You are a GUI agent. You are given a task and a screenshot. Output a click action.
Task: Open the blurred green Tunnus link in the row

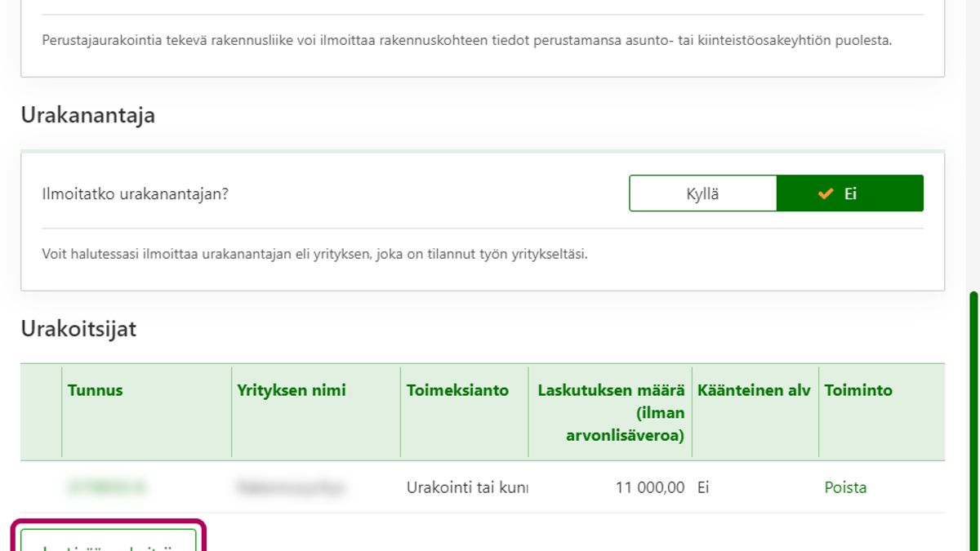107,487
